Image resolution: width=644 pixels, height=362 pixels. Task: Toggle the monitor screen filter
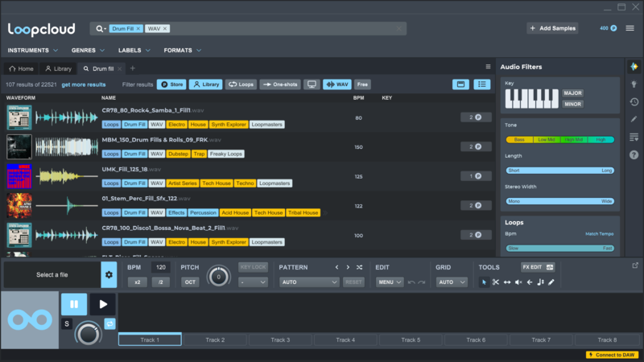click(312, 84)
